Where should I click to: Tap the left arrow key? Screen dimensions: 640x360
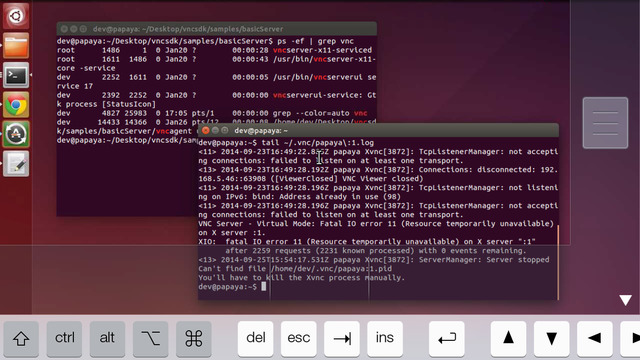tap(595, 338)
